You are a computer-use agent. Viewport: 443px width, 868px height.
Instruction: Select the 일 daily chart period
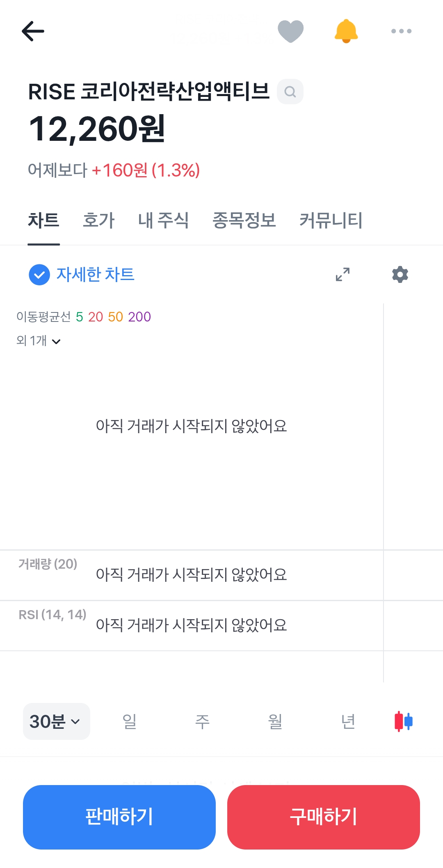129,721
